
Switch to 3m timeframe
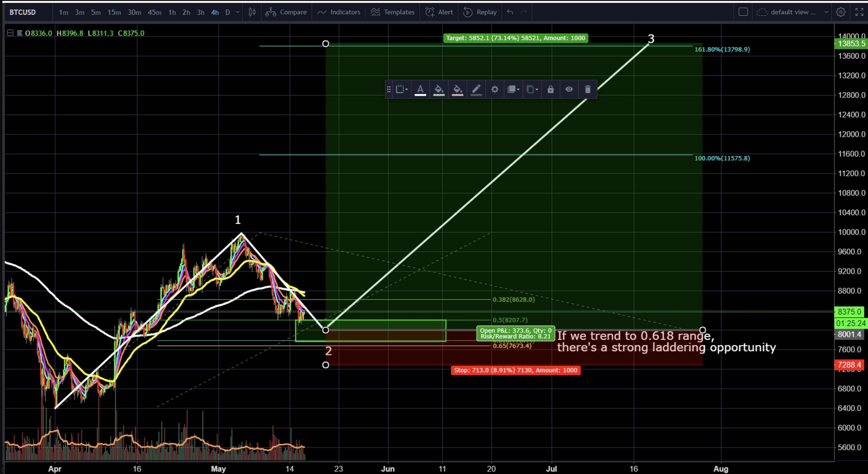[79, 12]
